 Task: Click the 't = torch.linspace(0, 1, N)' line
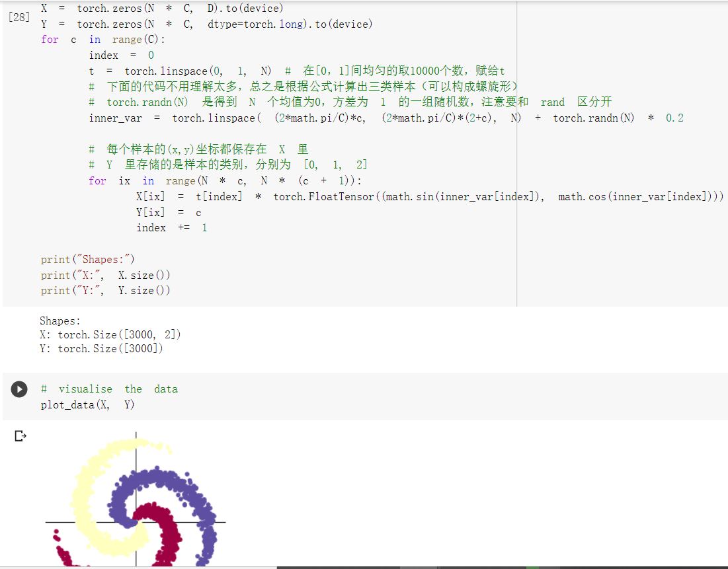pos(297,71)
